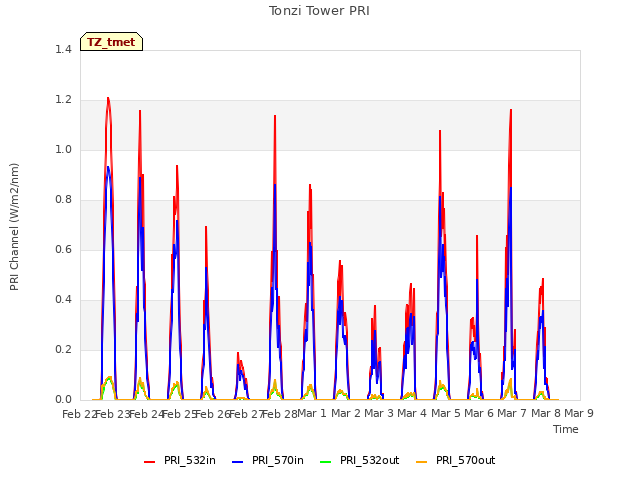Click the Mar 6 x-axis label

479,413
